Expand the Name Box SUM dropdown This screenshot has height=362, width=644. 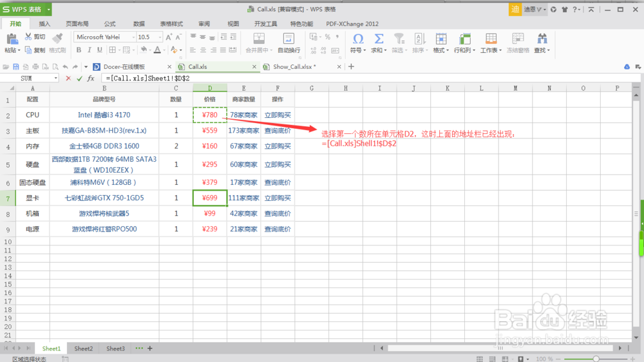click(55, 78)
